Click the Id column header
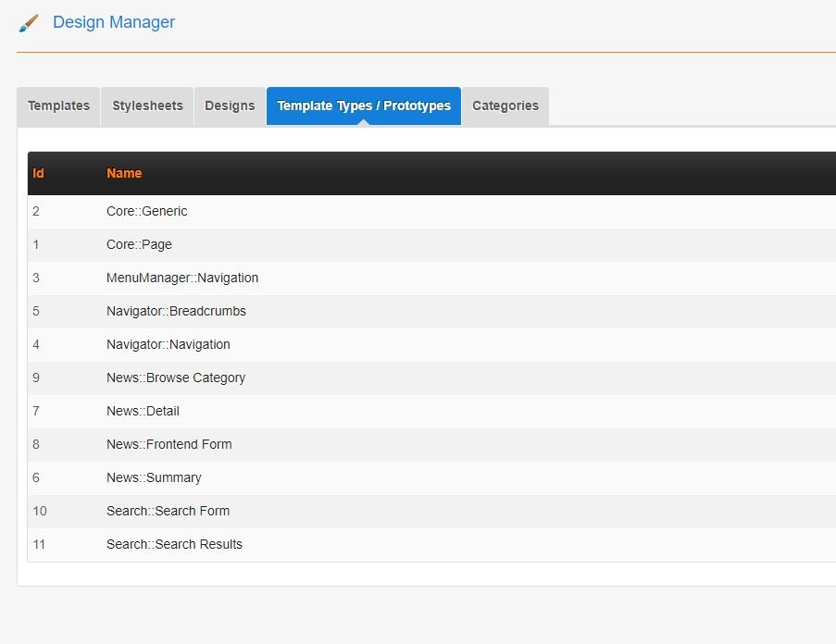This screenshot has height=644, width=836. click(x=38, y=173)
